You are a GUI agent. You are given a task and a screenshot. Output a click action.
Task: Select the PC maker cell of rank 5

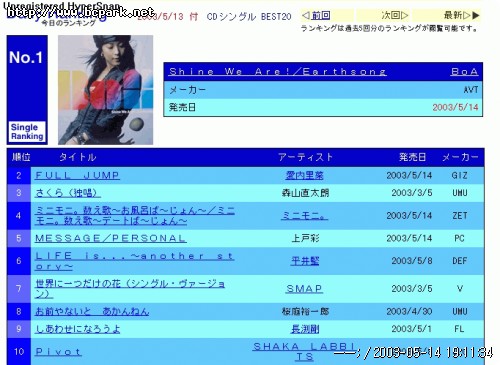(x=459, y=238)
